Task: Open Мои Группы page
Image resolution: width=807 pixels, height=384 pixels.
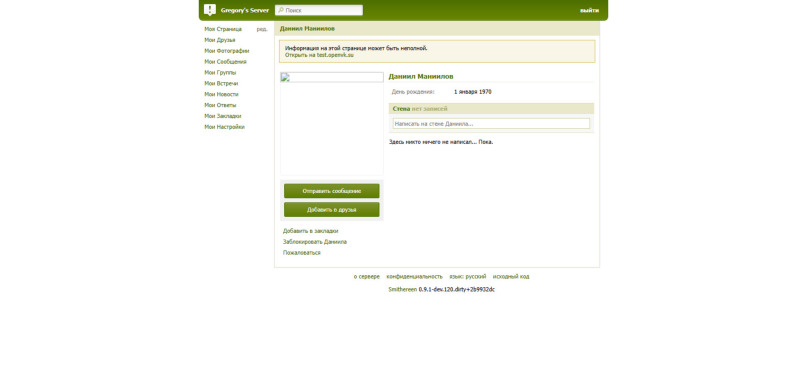Action: (x=220, y=73)
